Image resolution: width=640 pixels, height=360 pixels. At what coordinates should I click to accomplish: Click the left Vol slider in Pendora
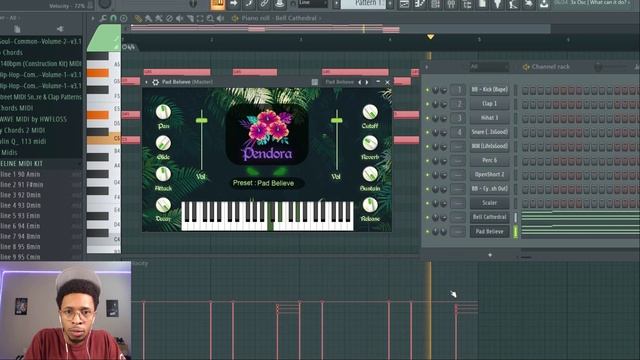[201, 120]
